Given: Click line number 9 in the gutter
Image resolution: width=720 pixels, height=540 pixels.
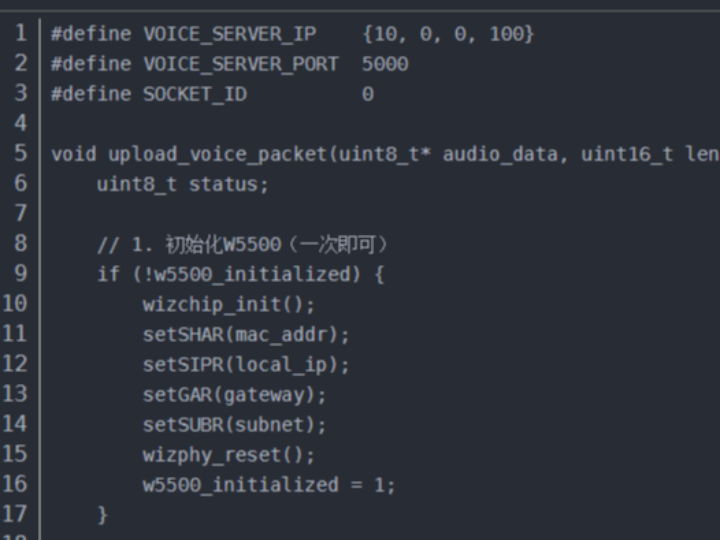Looking at the screenshot, I should 20,274.
